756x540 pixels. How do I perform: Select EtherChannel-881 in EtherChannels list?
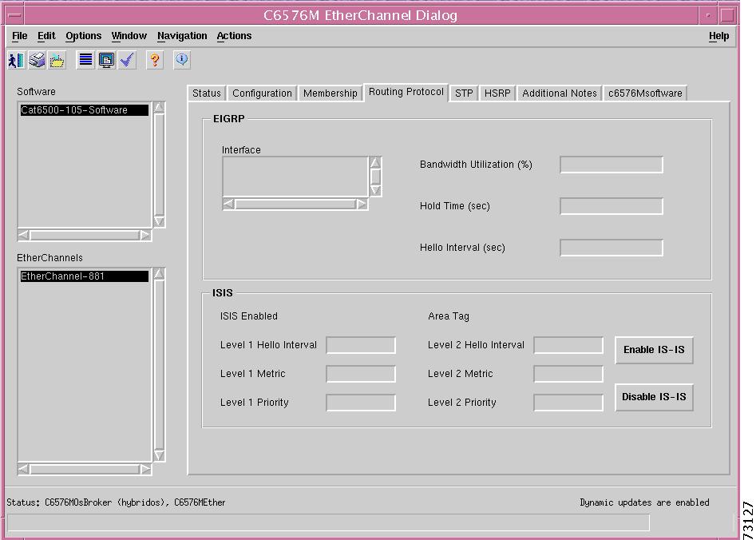[x=85, y=276]
